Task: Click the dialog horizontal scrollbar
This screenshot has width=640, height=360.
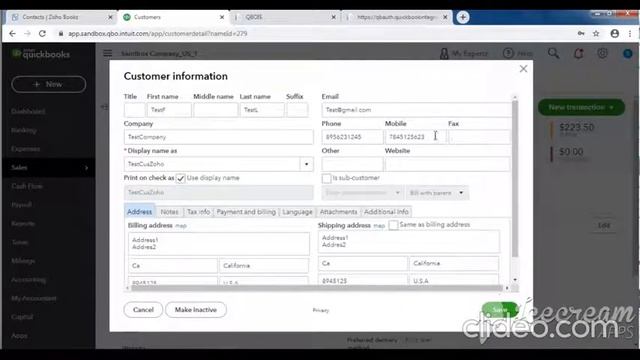Action: [x=317, y=288]
